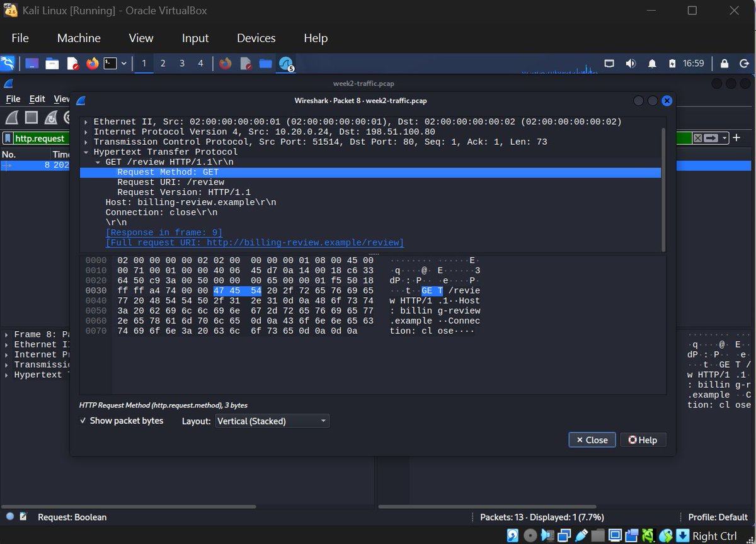Click hex offset row 0040 in bytes pane
This screenshot has width=756, height=544.
[96, 301]
